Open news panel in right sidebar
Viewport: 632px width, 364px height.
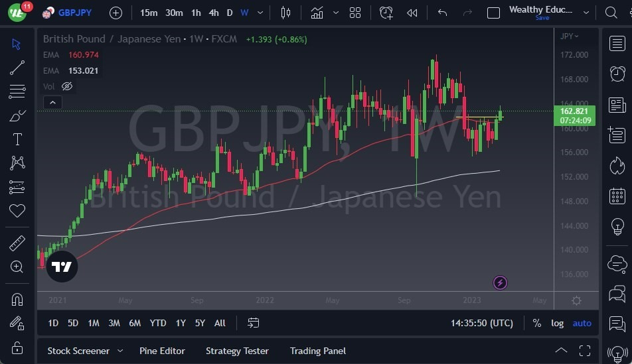click(x=617, y=105)
